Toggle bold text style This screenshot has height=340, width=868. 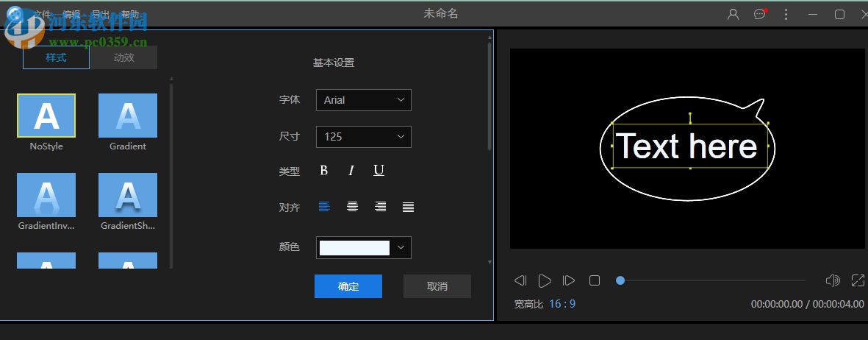pos(324,170)
